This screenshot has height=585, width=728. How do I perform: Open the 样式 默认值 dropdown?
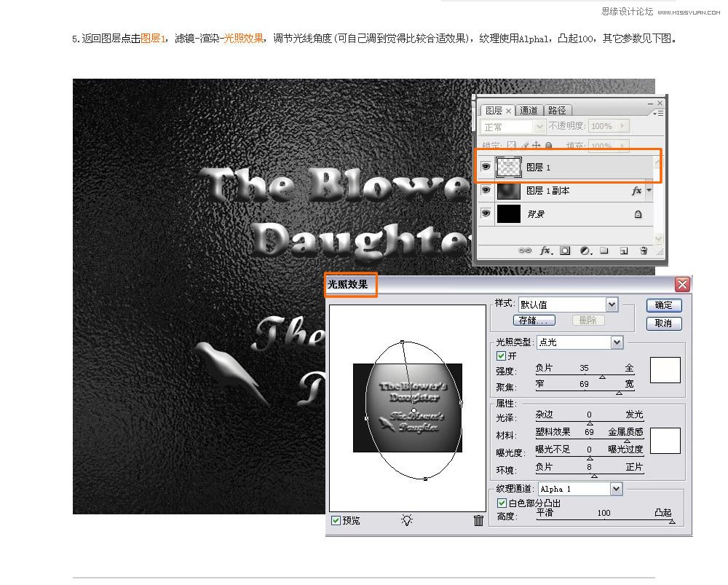[612, 305]
